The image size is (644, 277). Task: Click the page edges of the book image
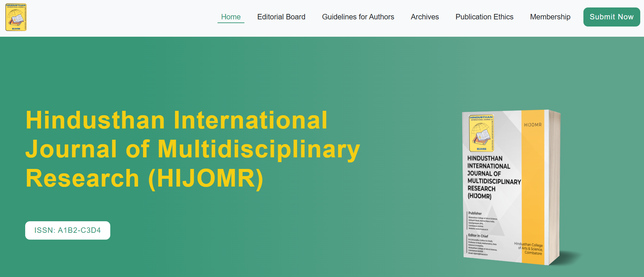point(554,187)
